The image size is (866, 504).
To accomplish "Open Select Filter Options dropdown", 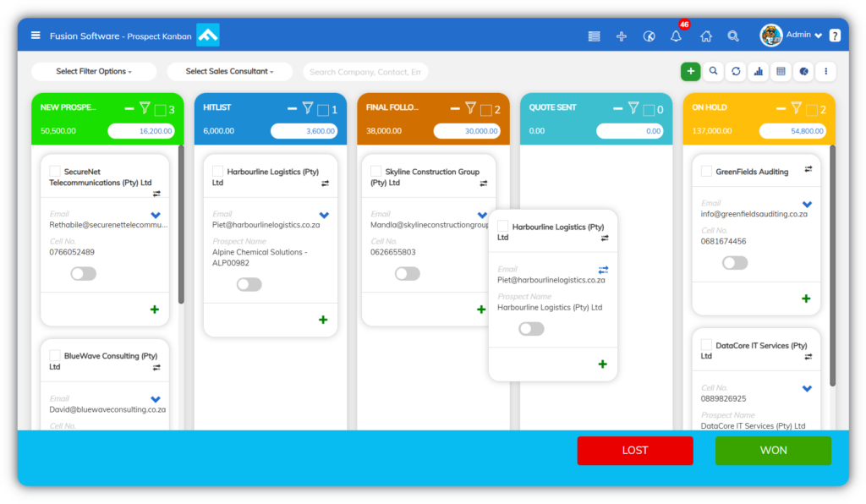I will [x=94, y=71].
